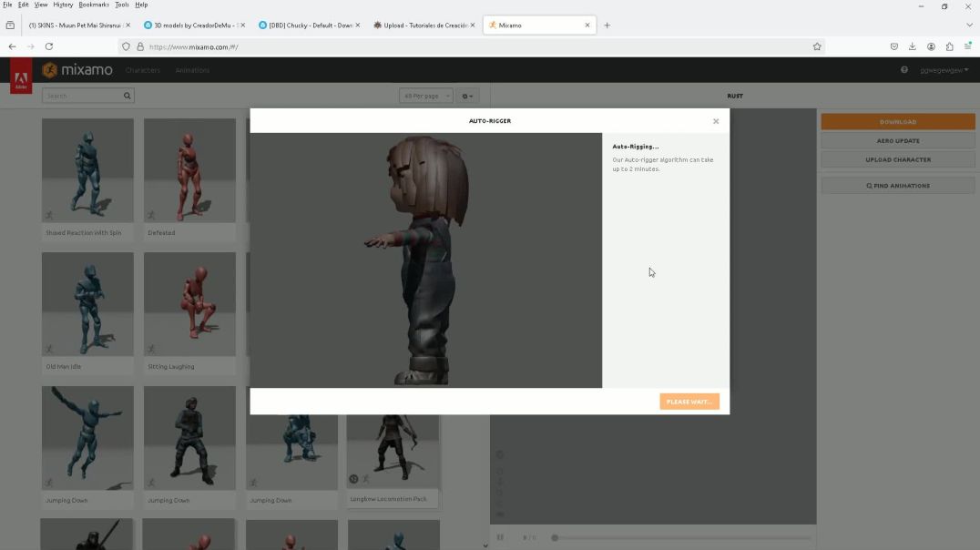Close the Auto-Rigger dialog
The height and width of the screenshot is (550, 980).
pyautogui.click(x=715, y=121)
